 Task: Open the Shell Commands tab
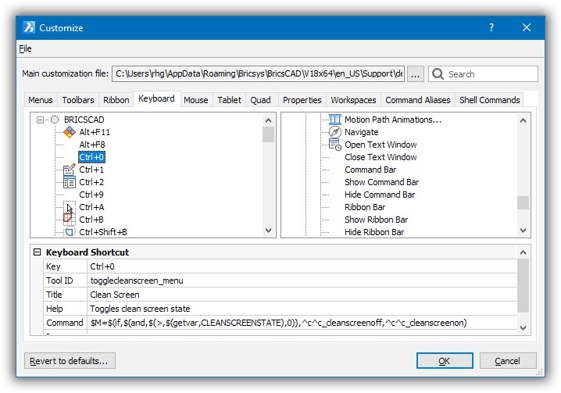click(489, 100)
